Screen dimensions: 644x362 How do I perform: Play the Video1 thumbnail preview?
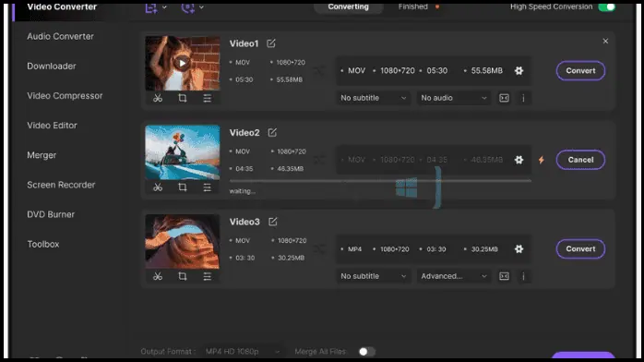coord(182,64)
